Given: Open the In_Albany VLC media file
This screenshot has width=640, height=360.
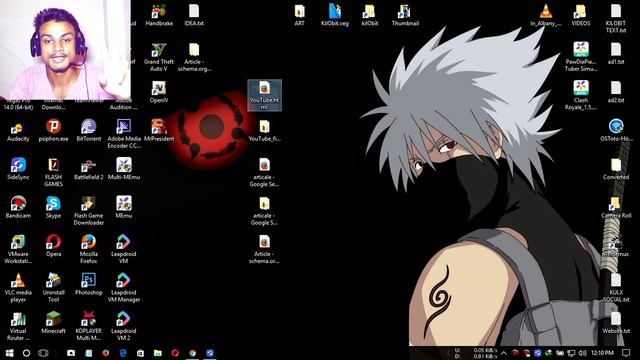Looking at the screenshot, I should 546,15.
